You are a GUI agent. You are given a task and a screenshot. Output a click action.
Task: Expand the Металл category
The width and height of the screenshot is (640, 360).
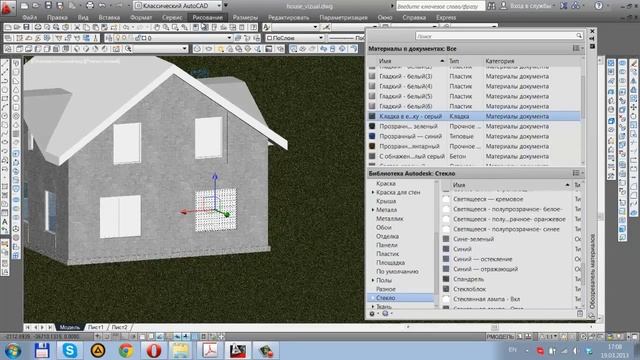[x=373, y=210]
